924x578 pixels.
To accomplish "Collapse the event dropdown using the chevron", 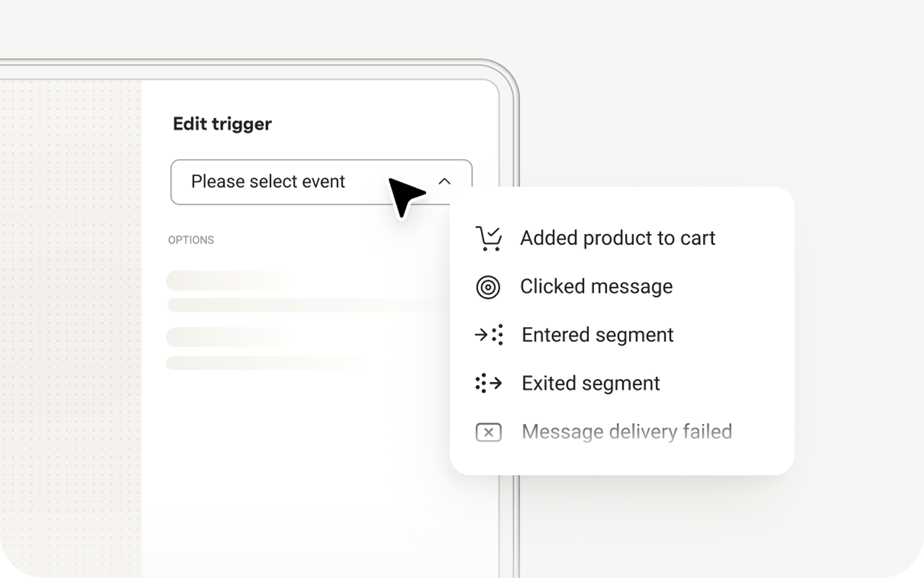I will [x=444, y=182].
